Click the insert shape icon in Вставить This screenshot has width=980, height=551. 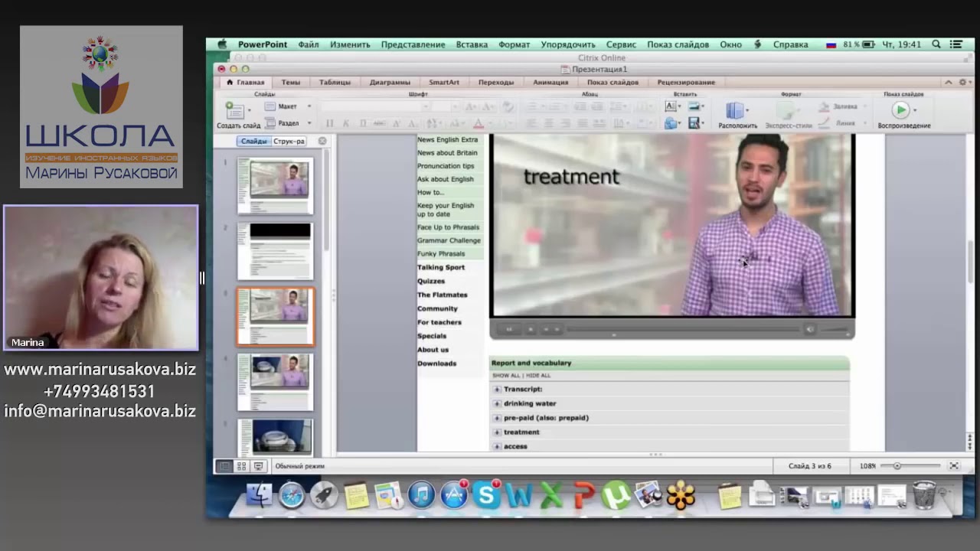[671, 122]
